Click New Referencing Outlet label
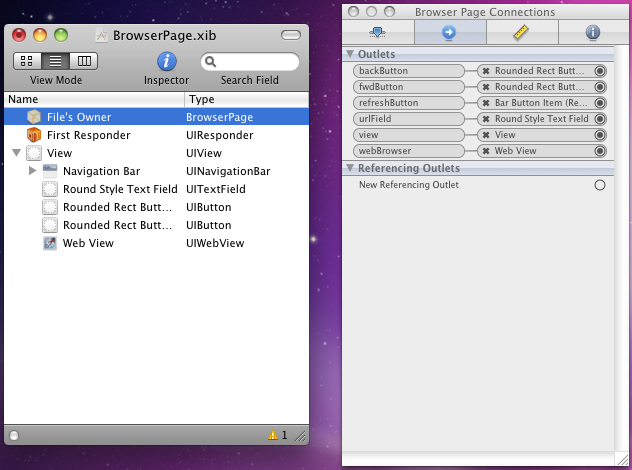The image size is (632, 470). pyautogui.click(x=409, y=185)
